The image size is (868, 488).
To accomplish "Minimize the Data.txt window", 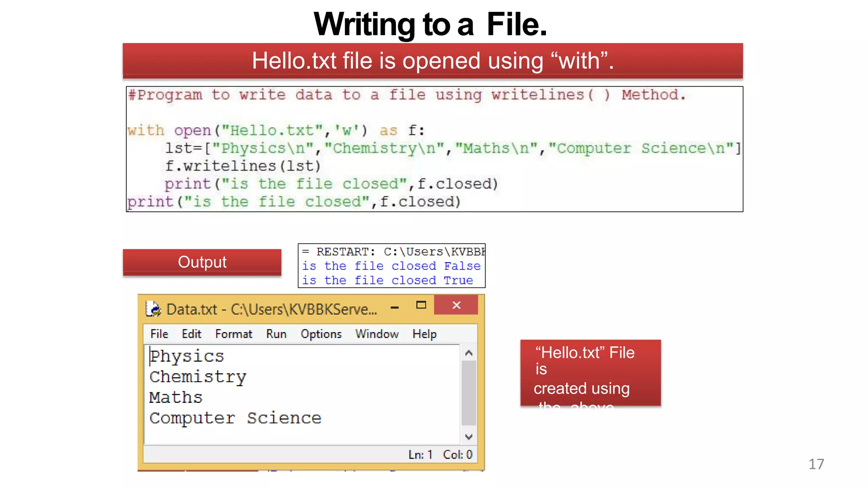I will click(x=395, y=308).
